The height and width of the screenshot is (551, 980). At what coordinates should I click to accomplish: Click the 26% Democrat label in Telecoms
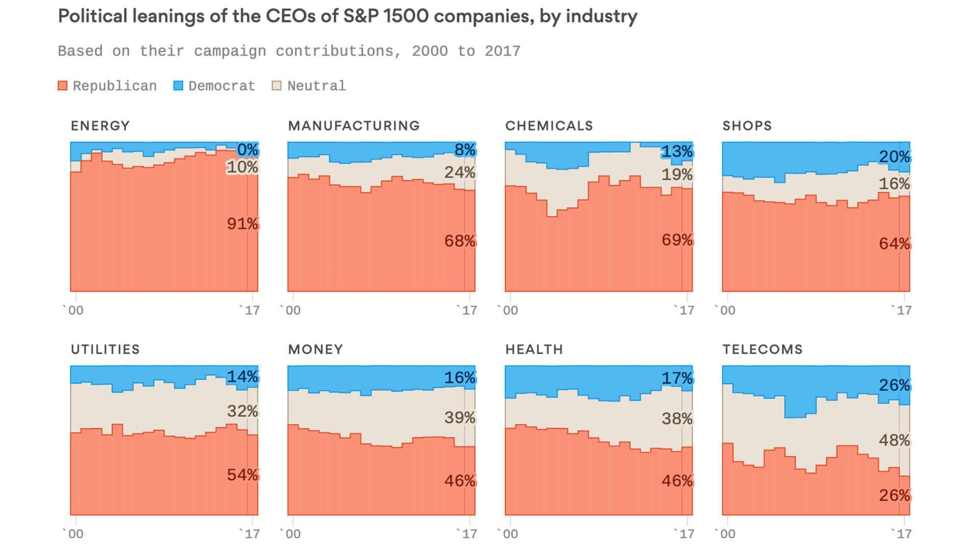(895, 385)
